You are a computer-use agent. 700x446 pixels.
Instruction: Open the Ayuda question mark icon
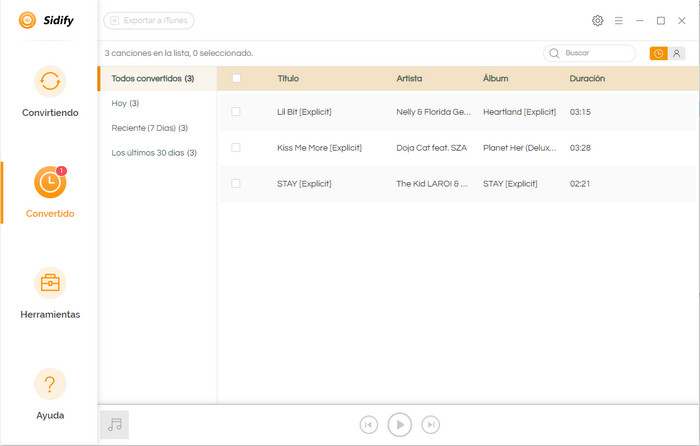pos(50,384)
